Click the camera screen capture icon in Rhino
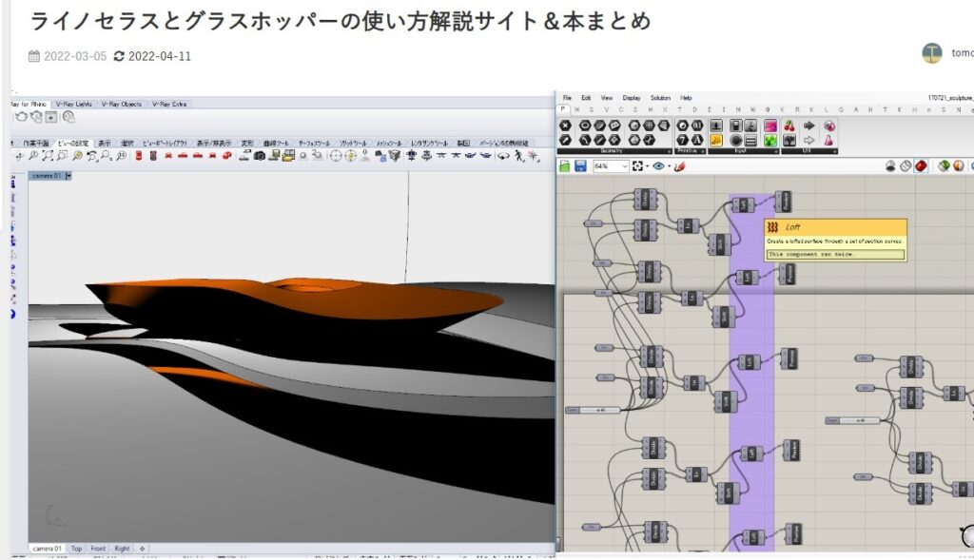 pyautogui.click(x=259, y=155)
